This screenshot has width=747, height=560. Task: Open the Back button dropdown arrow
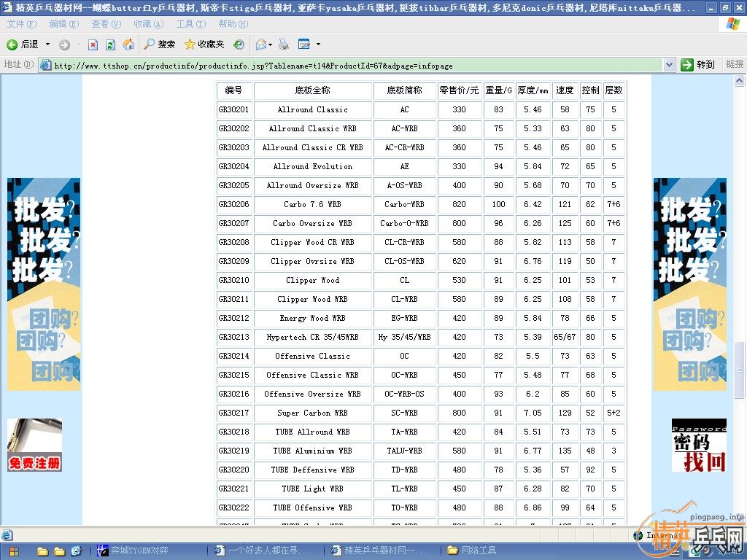pos(47,44)
